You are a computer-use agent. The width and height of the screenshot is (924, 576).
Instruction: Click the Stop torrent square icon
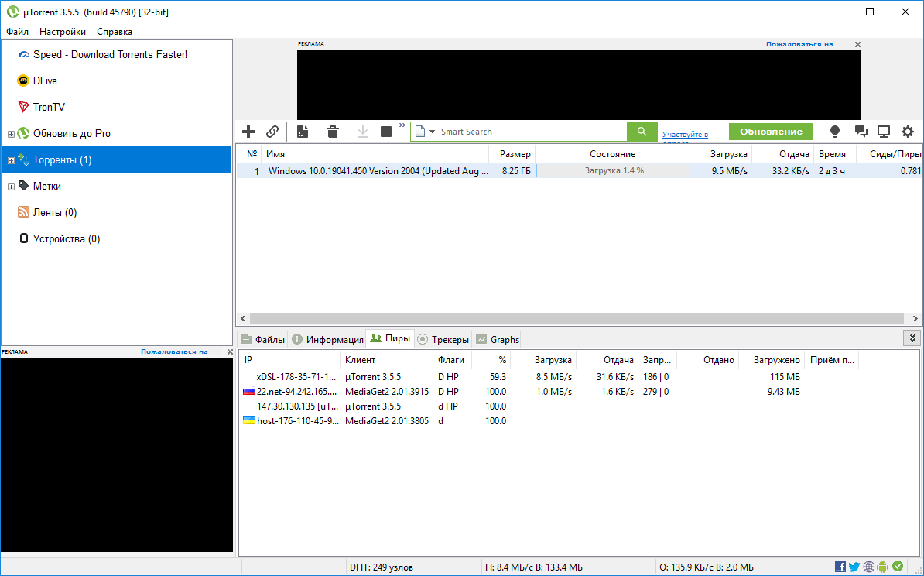386,132
